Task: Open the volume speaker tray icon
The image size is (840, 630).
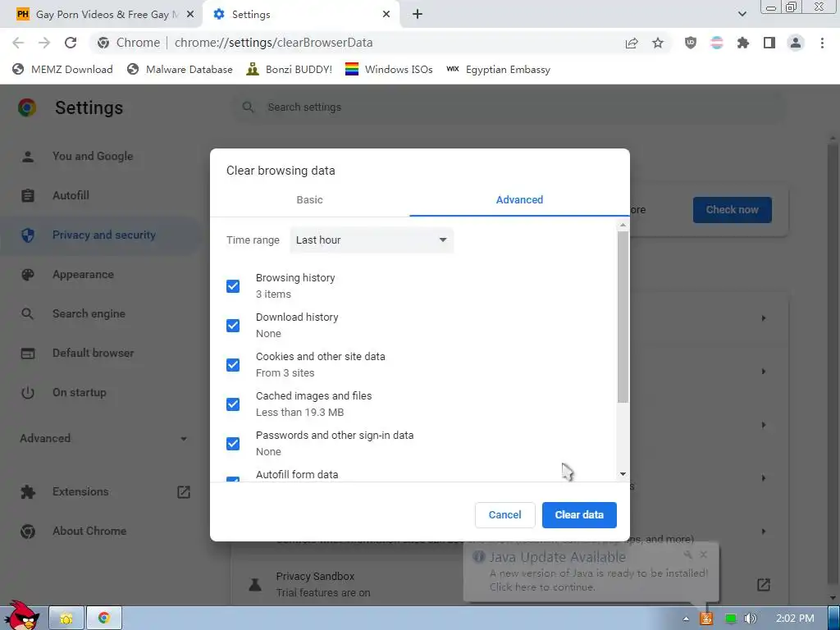Action: (750, 619)
